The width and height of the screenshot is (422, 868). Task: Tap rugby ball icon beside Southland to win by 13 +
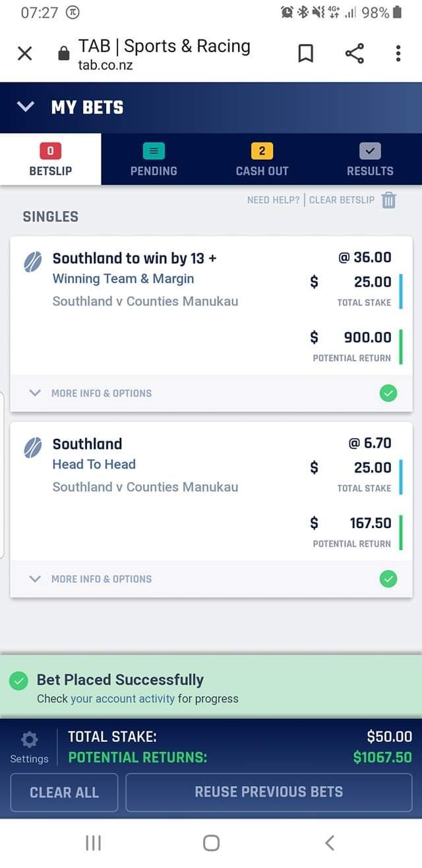pyautogui.click(x=33, y=261)
